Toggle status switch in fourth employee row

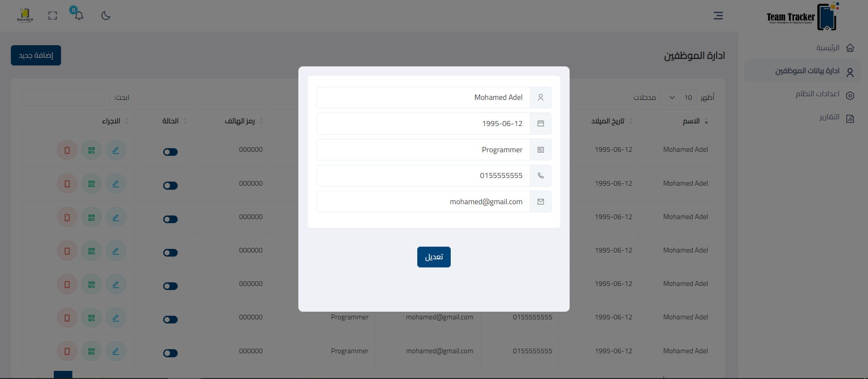click(x=170, y=253)
